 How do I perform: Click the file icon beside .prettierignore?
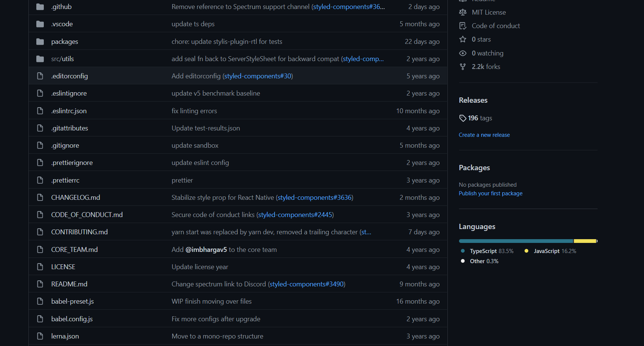click(x=40, y=163)
